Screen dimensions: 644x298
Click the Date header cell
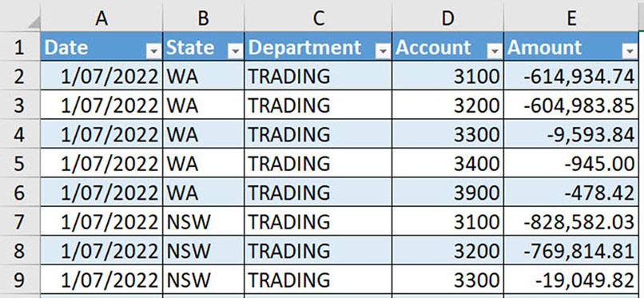[x=101, y=46]
